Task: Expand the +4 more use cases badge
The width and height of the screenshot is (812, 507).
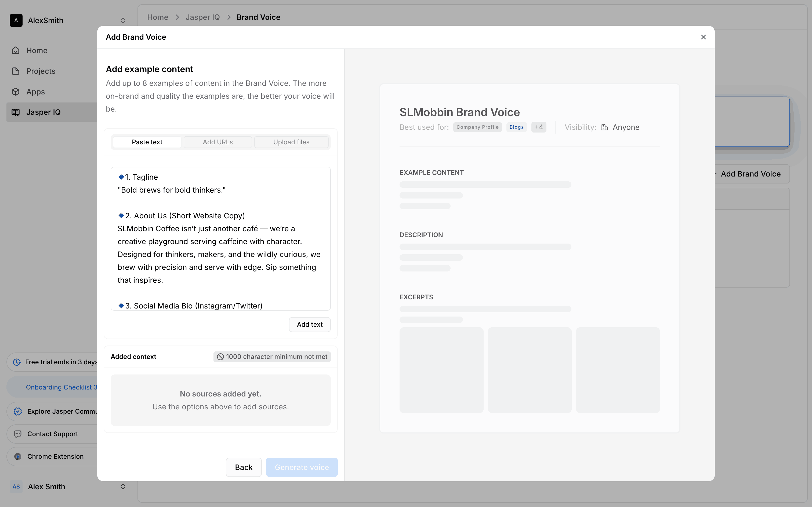Action: pyautogui.click(x=539, y=127)
